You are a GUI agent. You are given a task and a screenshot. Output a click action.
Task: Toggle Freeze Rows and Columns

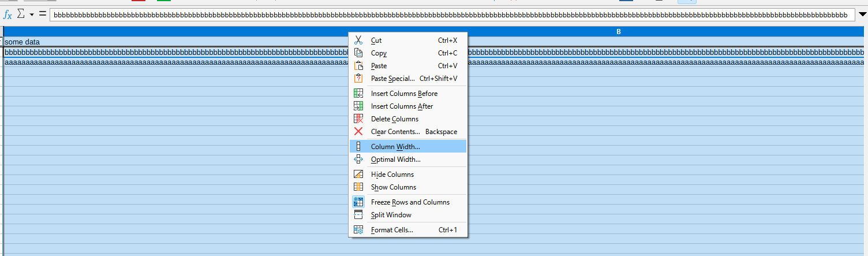point(410,202)
